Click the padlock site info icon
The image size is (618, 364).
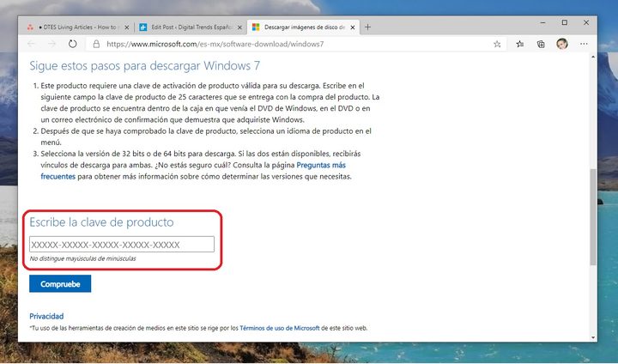click(x=96, y=44)
